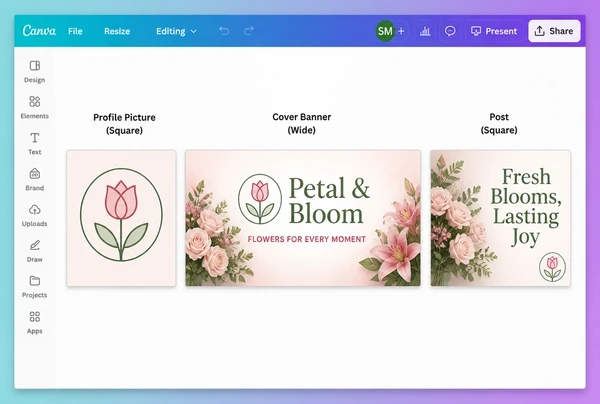Open the Projects sidebar folder

(34, 287)
